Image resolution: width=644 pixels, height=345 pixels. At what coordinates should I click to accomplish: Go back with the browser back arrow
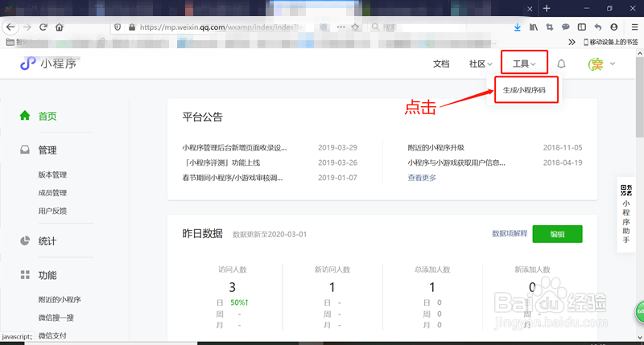10,27
